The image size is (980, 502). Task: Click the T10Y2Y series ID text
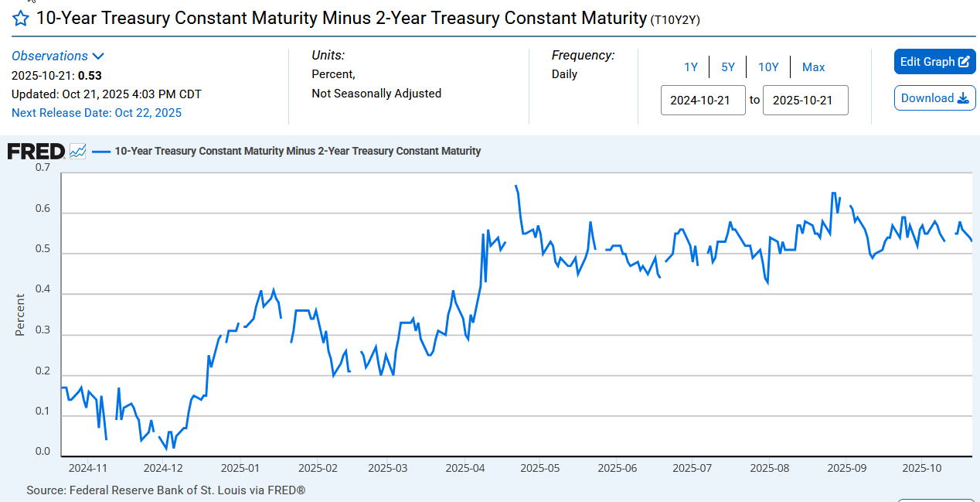coord(675,19)
